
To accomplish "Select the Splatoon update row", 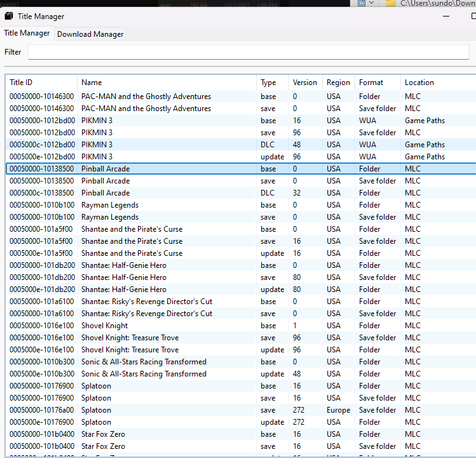I will coord(241,422).
